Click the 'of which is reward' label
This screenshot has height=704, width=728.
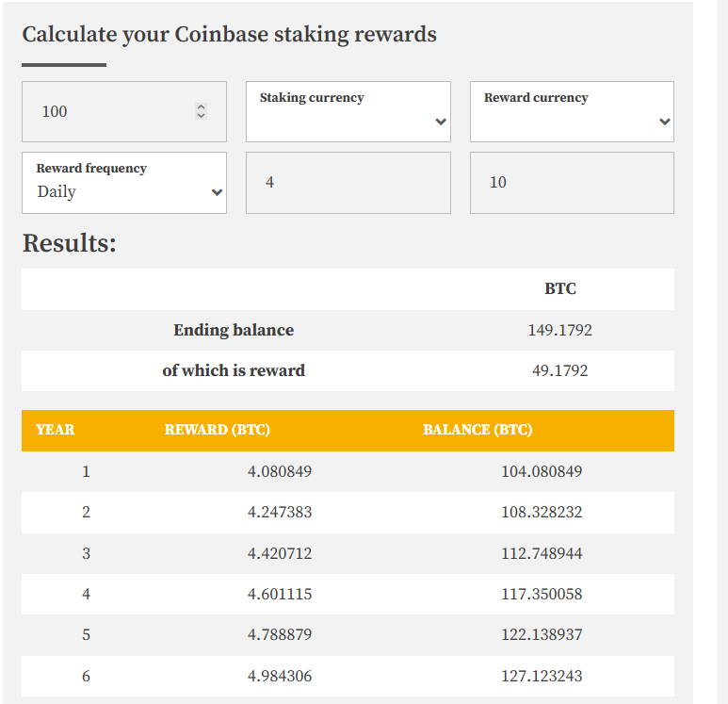(234, 370)
